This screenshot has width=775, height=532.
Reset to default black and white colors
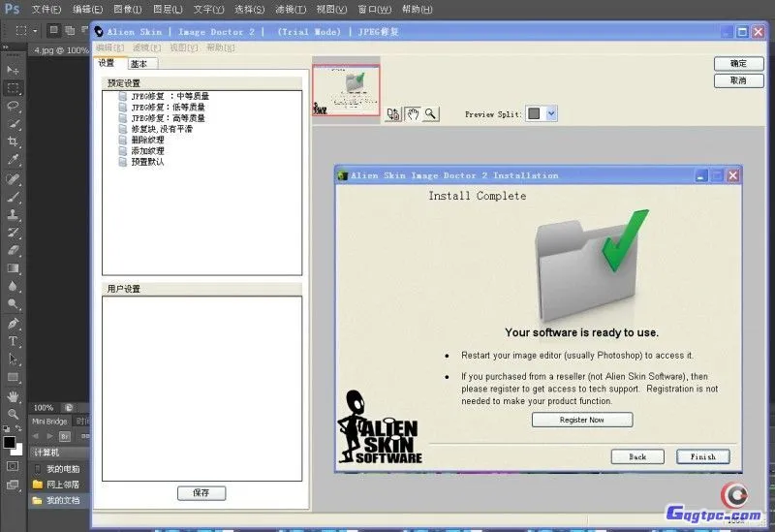(7, 428)
